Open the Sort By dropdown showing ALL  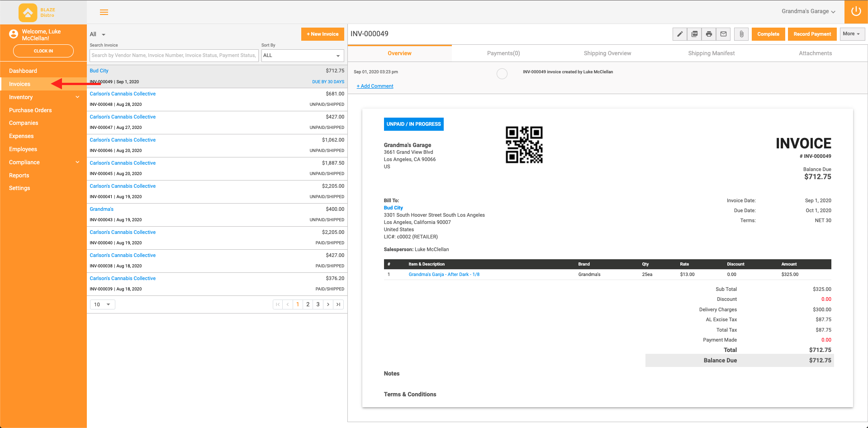(302, 55)
